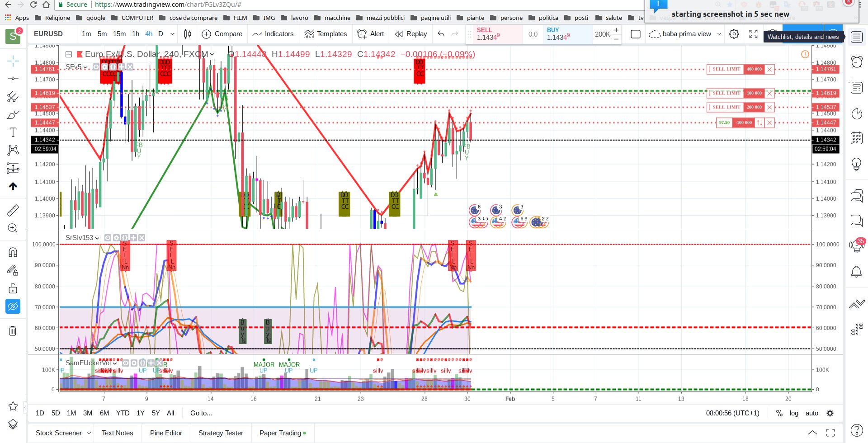This screenshot has height=443, width=868.
Task: Select the Text annotation tool
Action: pos(13,132)
